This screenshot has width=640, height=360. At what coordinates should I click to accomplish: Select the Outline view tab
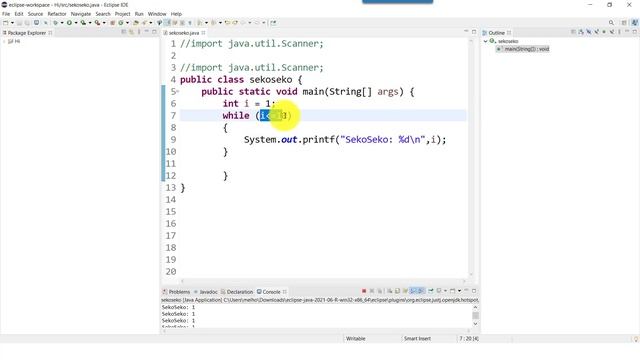tap(497, 33)
